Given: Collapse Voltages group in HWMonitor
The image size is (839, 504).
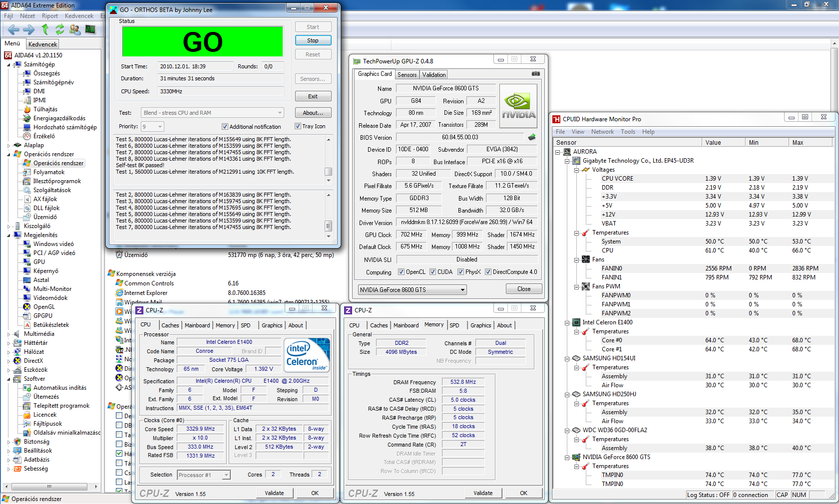Looking at the screenshot, I should [x=576, y=170].
